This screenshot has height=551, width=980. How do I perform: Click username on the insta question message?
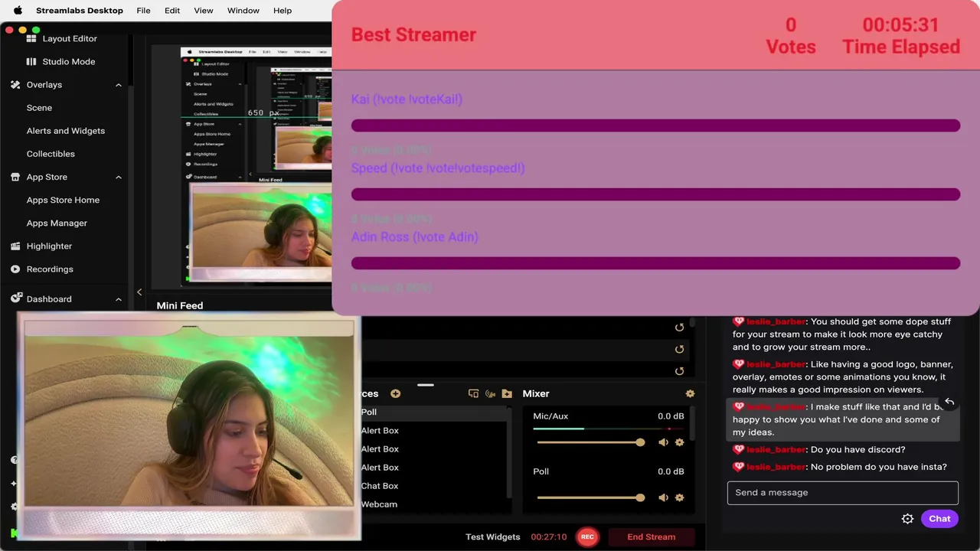point(776,467)
